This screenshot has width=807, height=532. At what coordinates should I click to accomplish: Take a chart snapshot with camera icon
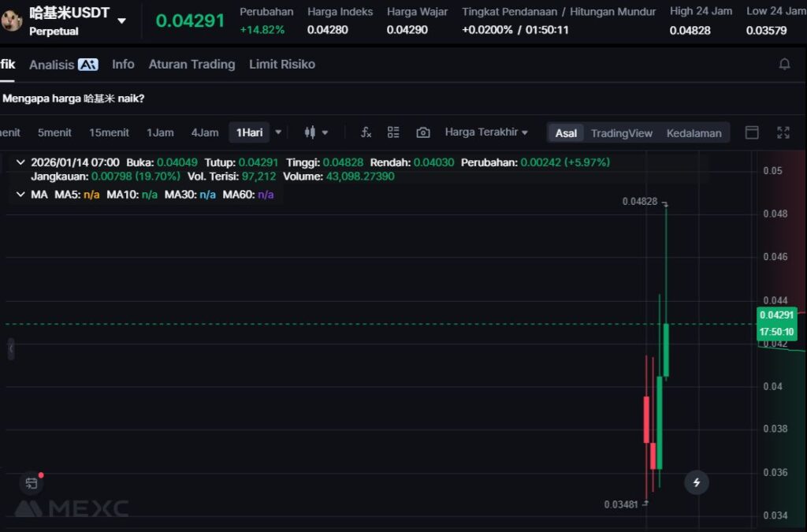click(423, 132)
